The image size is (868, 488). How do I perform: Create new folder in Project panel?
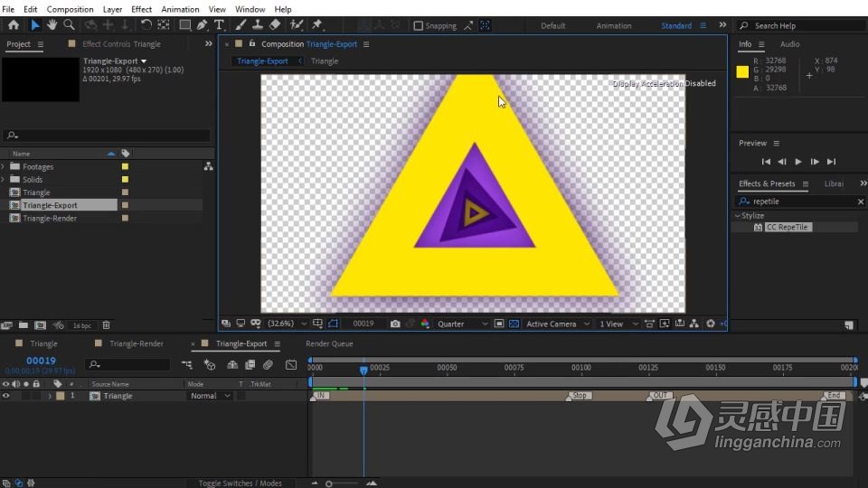(24, 325)
